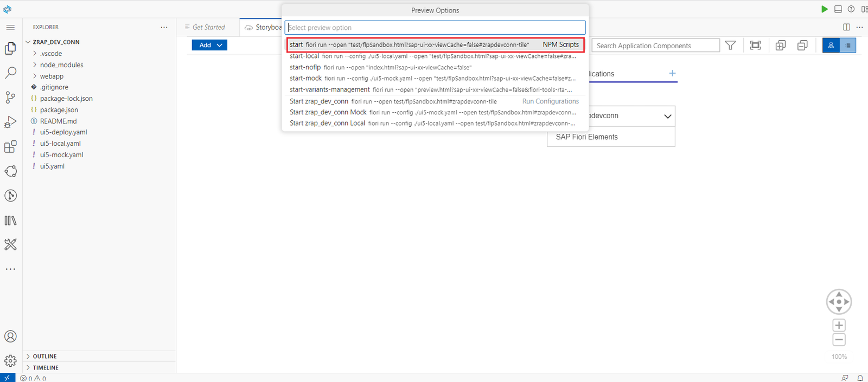The image size is (868, 382).
Task: Select the start-noflp preview option
Action: (x=435, y=67)
